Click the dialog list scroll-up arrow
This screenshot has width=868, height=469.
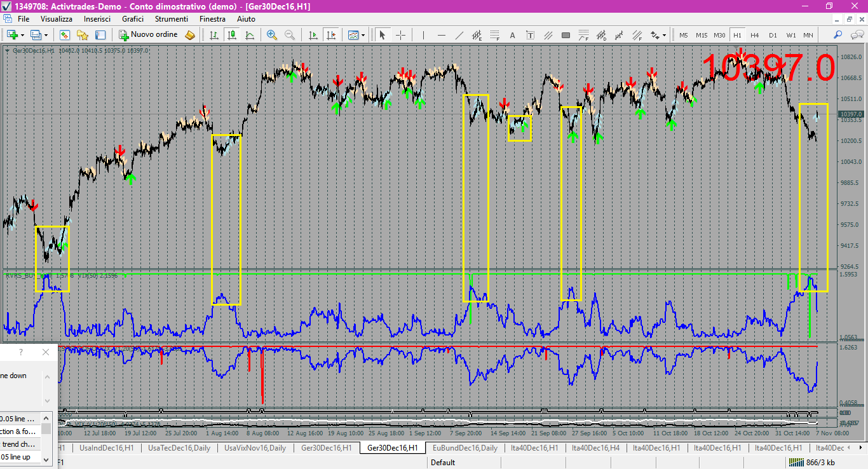pyautogui.click(x=46, y=418)
